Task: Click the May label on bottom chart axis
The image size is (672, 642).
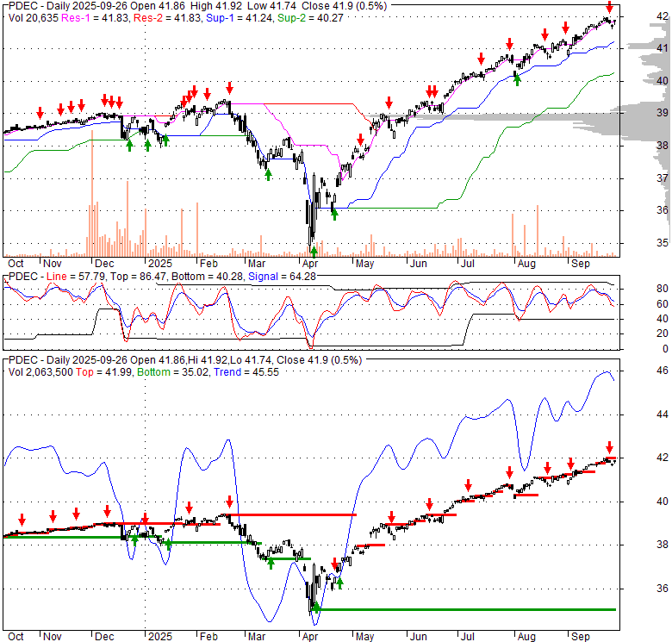Action: [364, 637]
